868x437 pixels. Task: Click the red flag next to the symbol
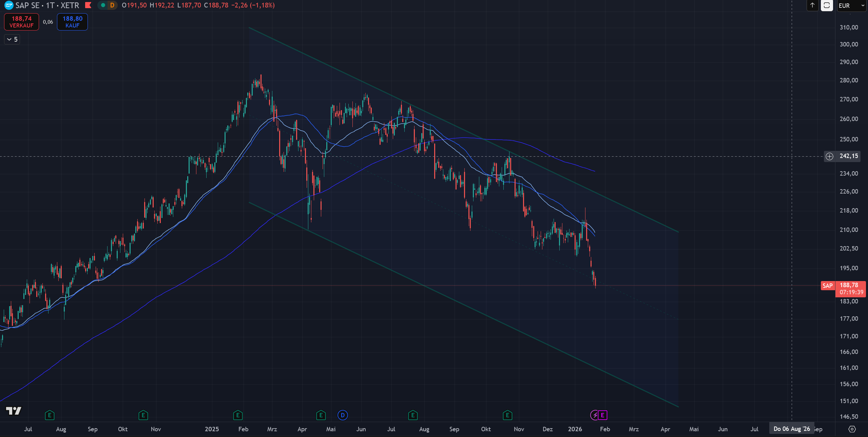pos(88,5)
